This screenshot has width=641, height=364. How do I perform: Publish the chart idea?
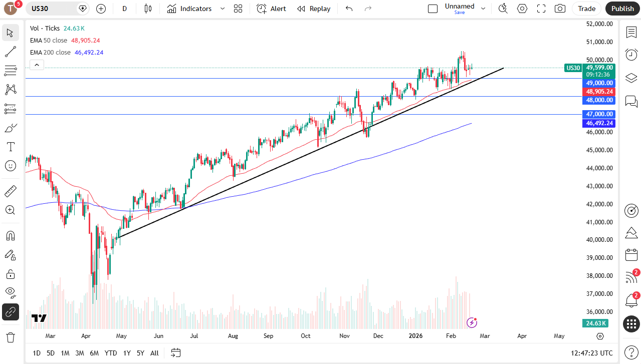(622, 9)
